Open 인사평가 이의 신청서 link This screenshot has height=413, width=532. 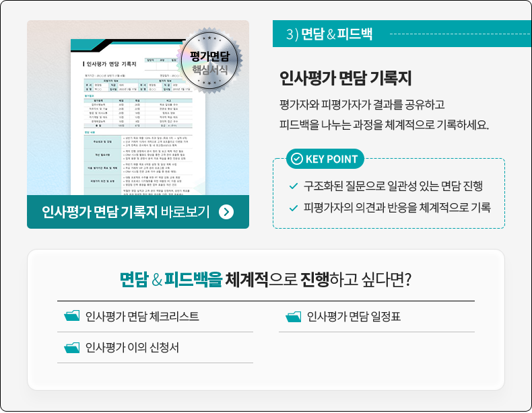click(132, 348)
